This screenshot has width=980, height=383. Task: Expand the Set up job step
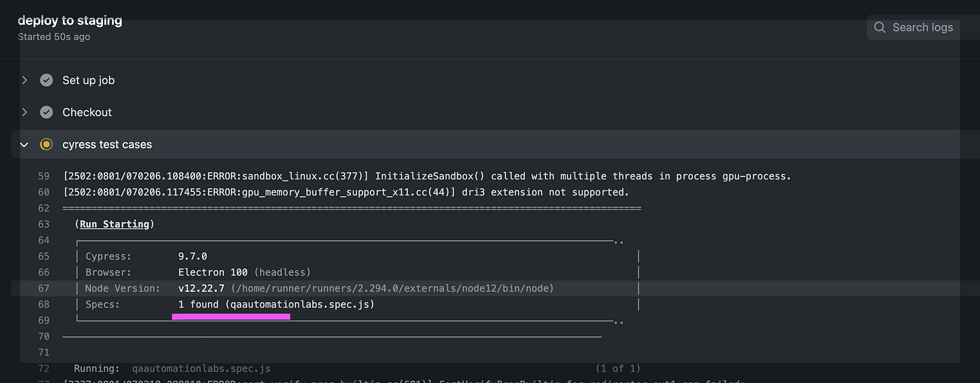pos(24,80)
